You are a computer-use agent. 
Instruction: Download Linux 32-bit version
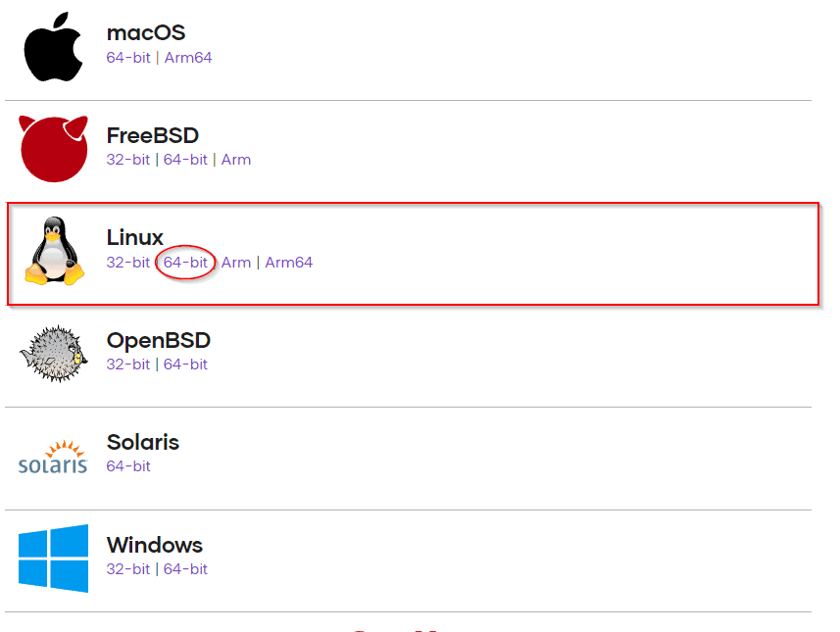pos(128,263)
